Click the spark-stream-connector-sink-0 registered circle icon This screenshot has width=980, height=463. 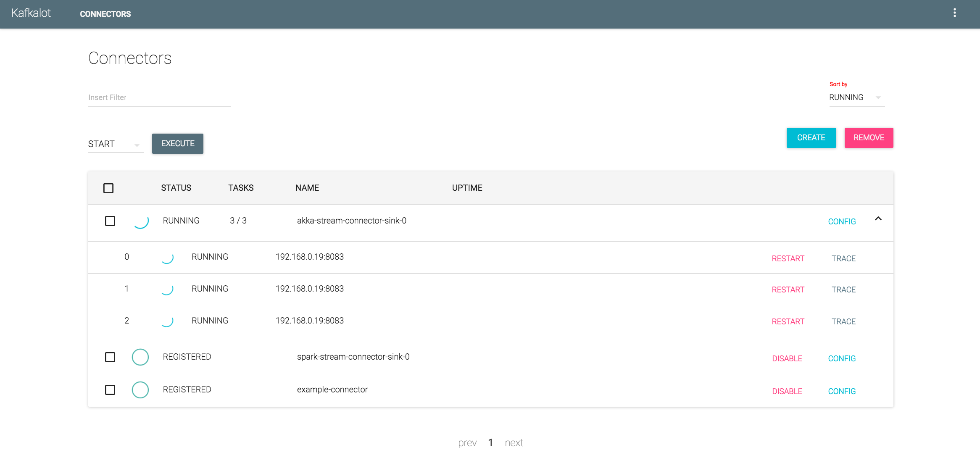point(140,357)
